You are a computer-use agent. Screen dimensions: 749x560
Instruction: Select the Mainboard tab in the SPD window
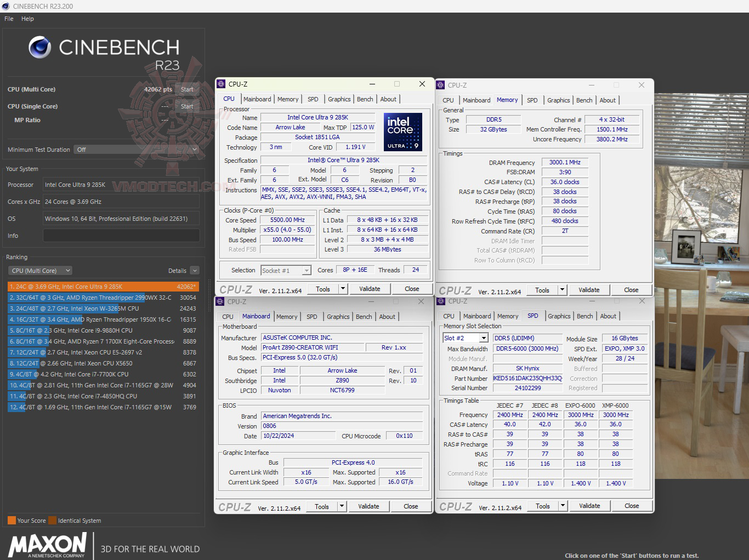click(477, 316)
